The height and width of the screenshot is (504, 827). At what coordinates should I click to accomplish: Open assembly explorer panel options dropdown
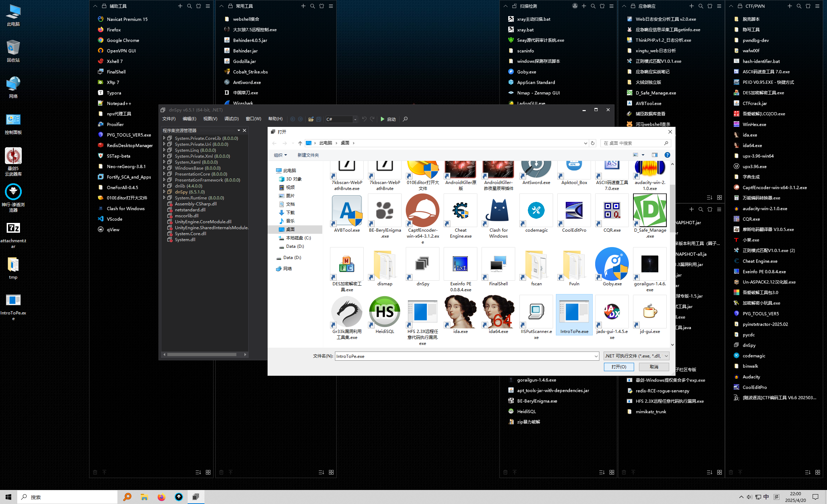pos(239,130)
